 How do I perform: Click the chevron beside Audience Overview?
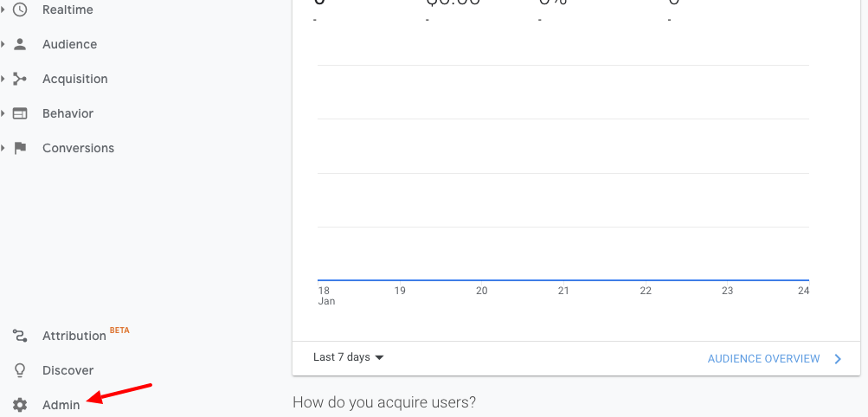838,359
